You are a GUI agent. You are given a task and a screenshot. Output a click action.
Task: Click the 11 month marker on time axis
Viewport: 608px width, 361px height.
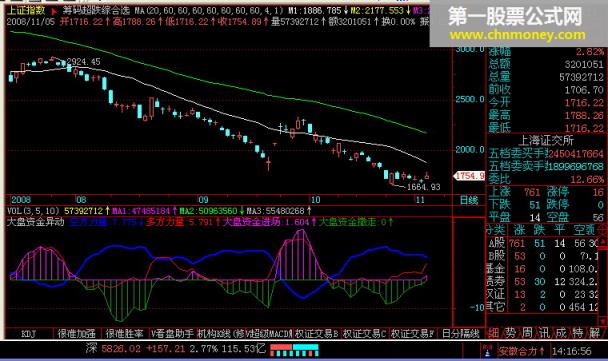(x=420, y=200)
